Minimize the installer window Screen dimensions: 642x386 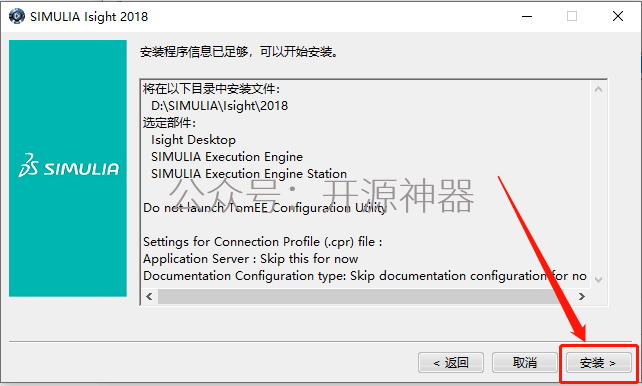(527, 16)
